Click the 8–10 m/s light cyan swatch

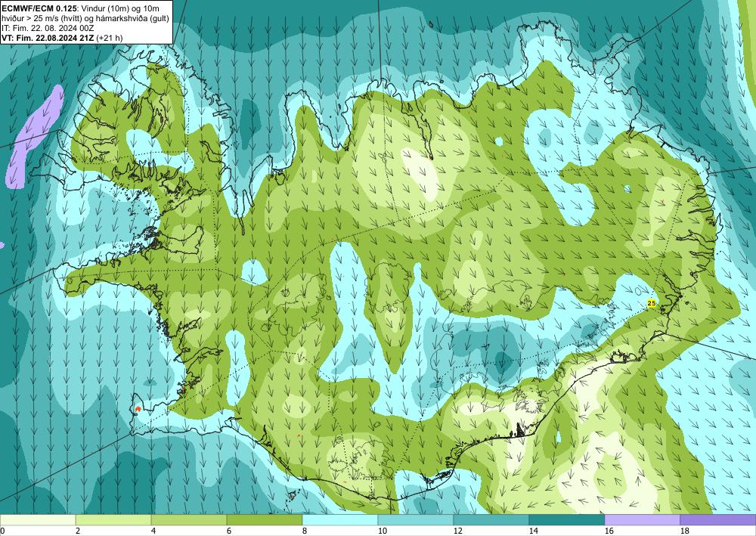pyautogui.click(x=340, y=520)
